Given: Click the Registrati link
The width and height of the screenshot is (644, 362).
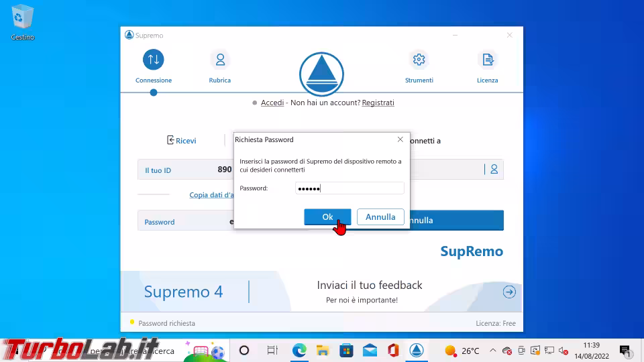Looking at the screenshot, I should coord(378,103).
